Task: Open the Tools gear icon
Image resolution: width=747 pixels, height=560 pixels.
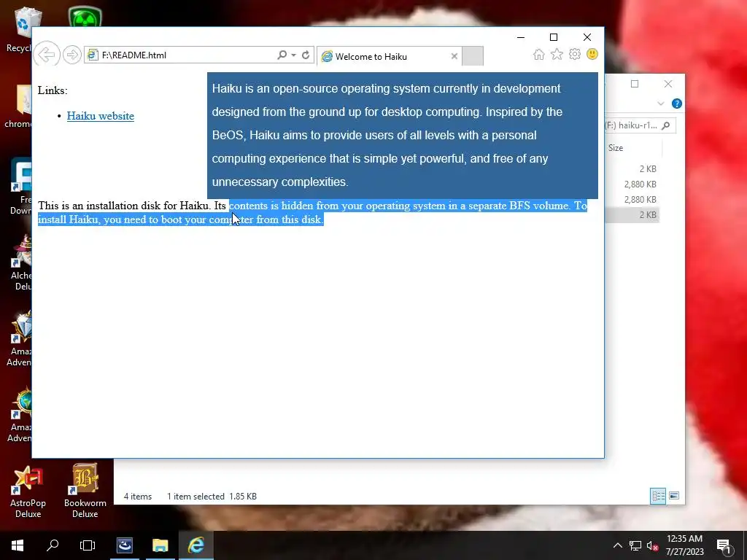Action: click(x=575, y=54)
